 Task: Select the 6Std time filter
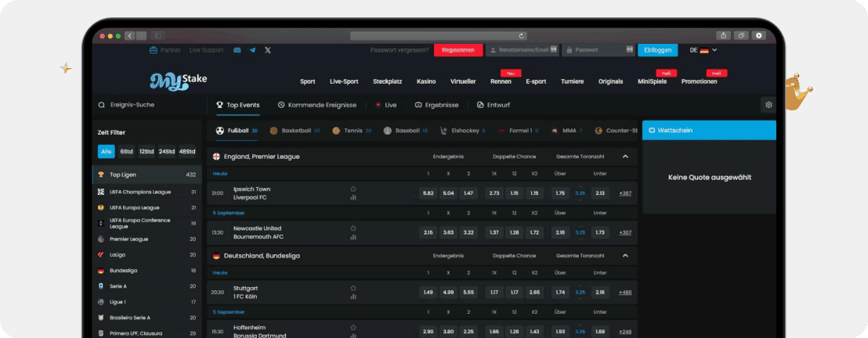(x=127, y=152)
